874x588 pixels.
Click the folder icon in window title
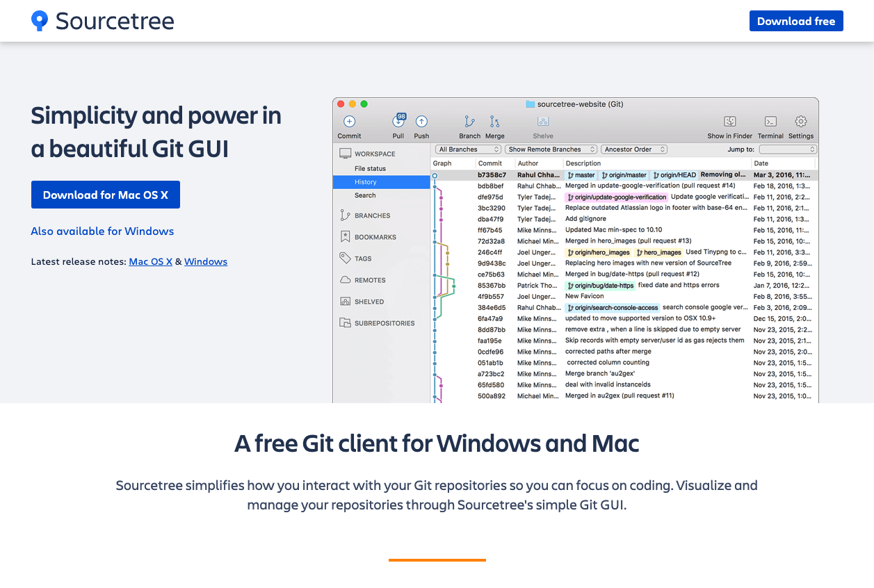(531, 104)
